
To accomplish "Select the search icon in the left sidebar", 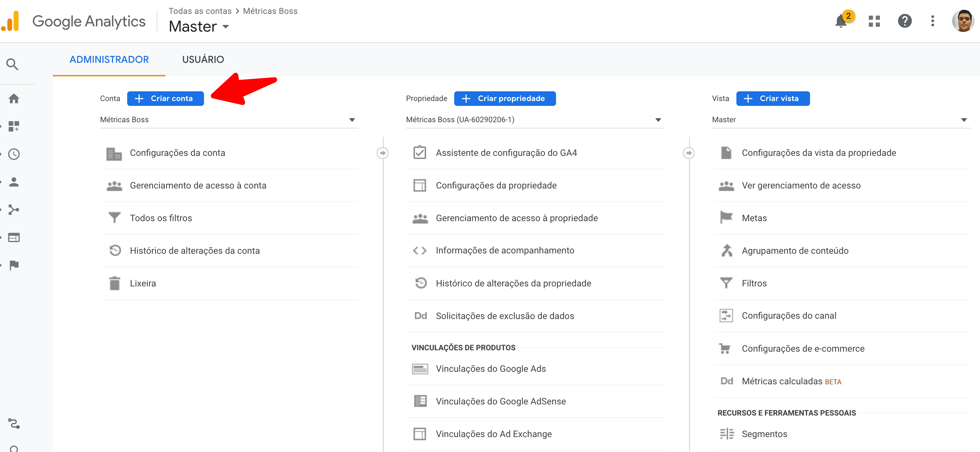I will click(13, 64).
